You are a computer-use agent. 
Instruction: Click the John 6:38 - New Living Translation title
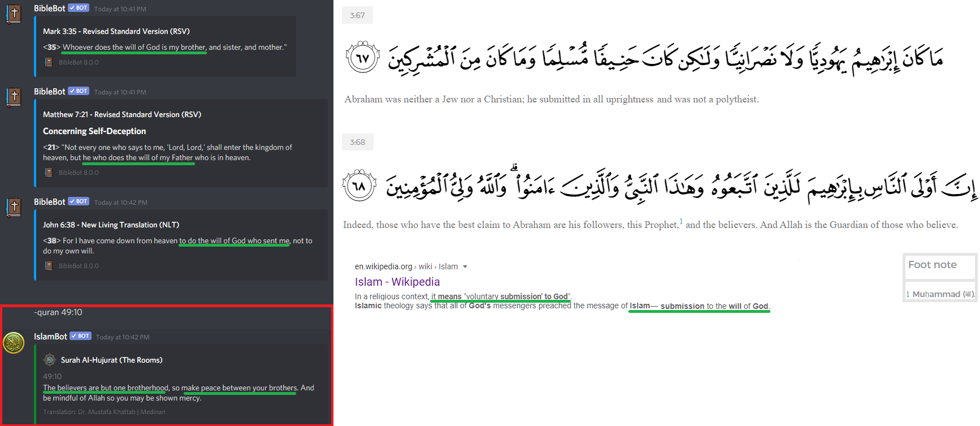[x=111, y=225]
